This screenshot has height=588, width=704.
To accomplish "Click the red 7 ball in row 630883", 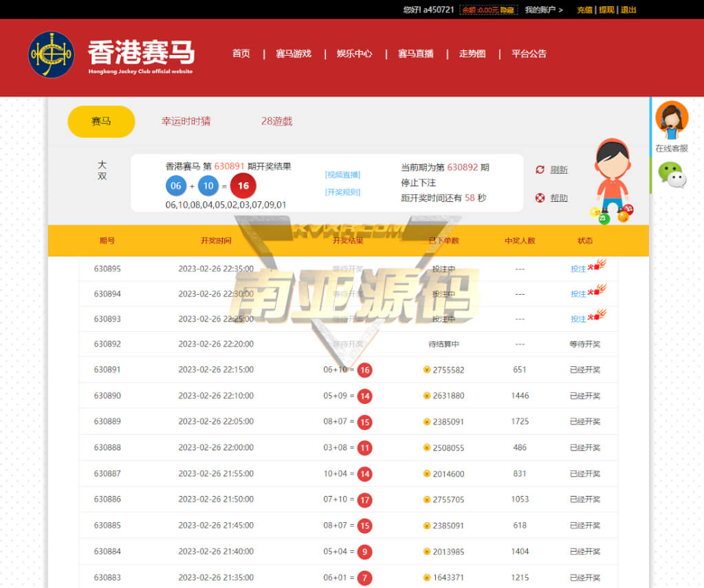I will click(x=364, y=578).
